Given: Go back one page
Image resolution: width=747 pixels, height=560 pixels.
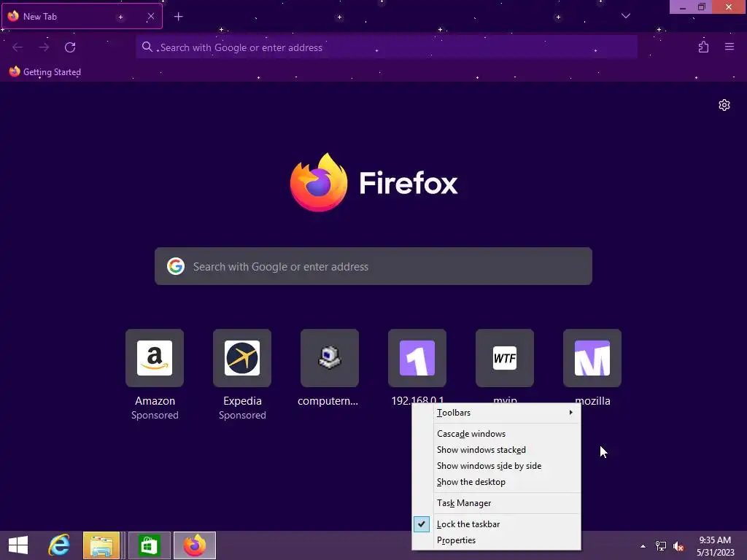Looking at the screenshot, I should click(x=18, y=47).
